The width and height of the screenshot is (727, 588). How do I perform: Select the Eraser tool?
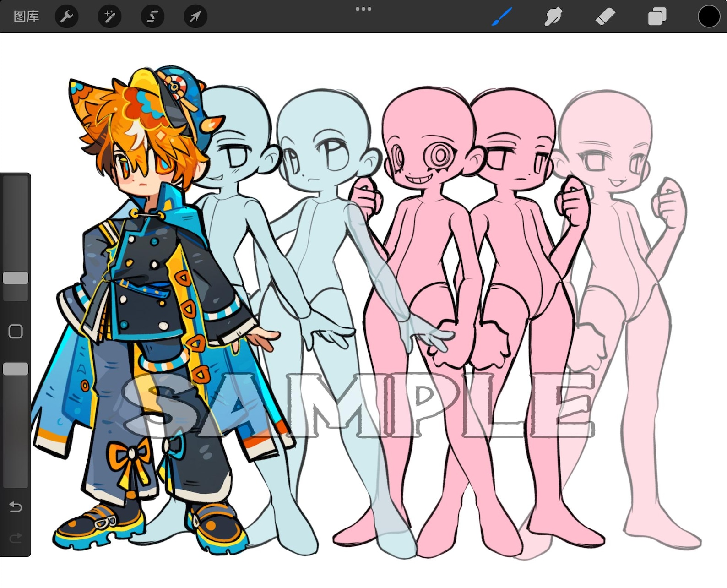pos(605,17)
